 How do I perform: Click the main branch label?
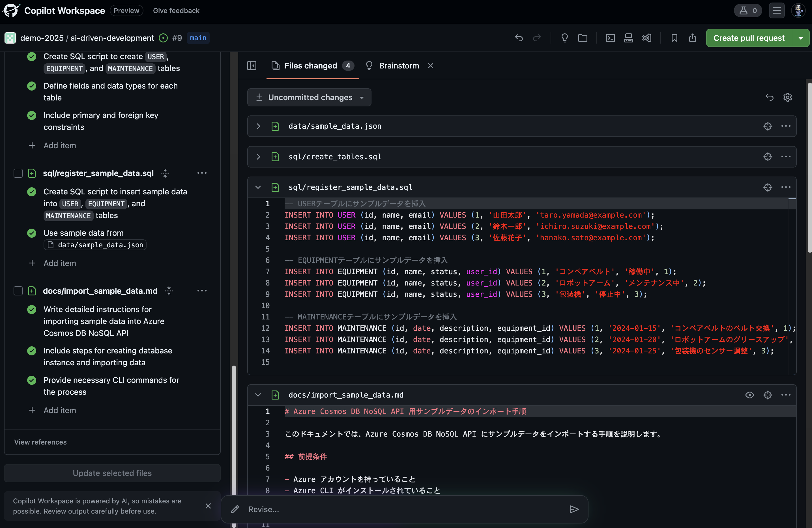pyautogui.click(x=198, y=38)
